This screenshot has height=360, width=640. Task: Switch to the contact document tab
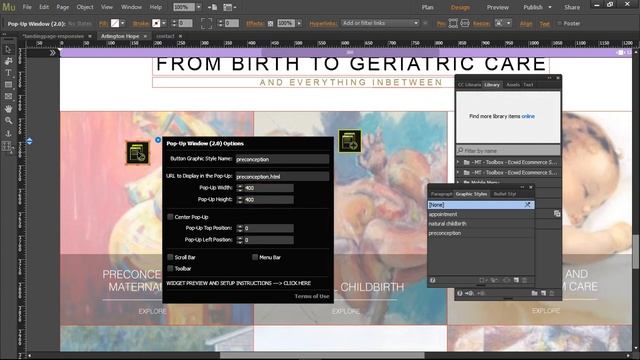pyautogui.click(x=165, y=36)
